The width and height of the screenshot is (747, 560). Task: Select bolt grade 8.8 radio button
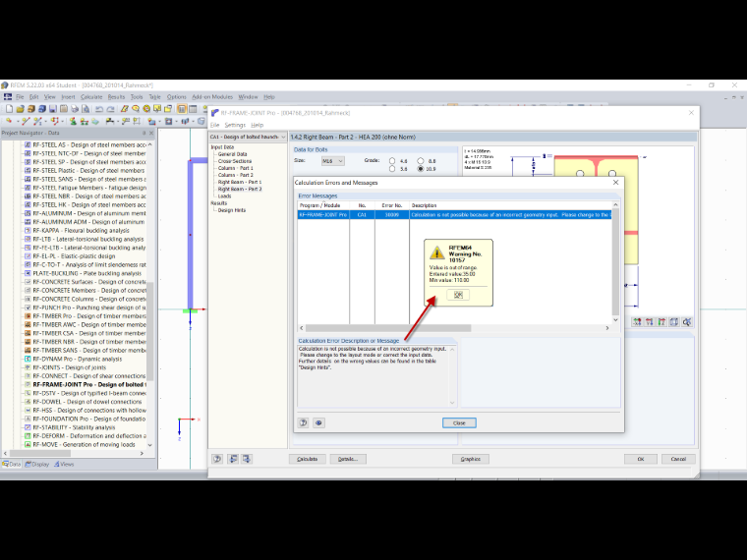(421, 161)
